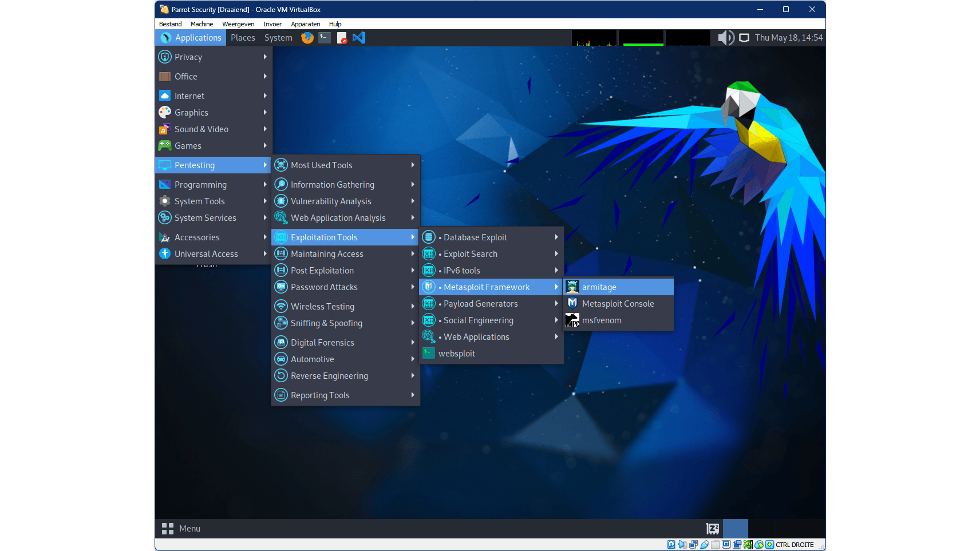Launch Visual Studio Code panel icon
Image resolution: width=980 pixels, height=551 pixels.
[359, 38]
